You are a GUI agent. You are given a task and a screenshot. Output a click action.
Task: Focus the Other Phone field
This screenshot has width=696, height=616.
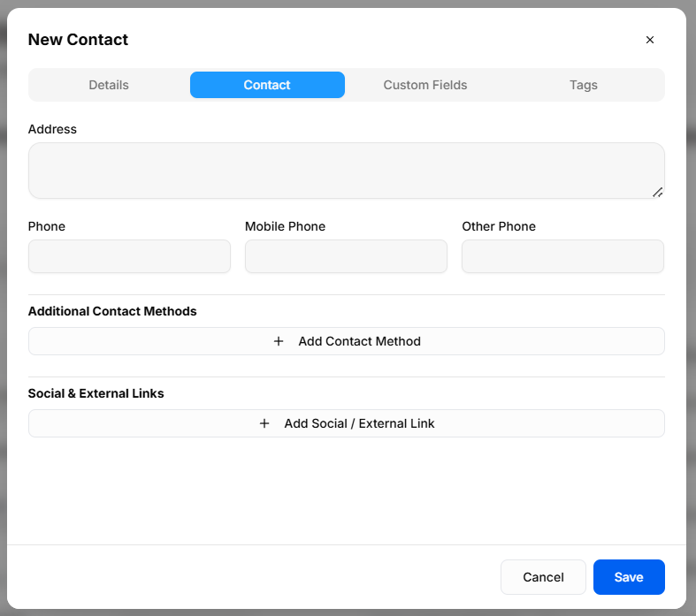point(562,256)
